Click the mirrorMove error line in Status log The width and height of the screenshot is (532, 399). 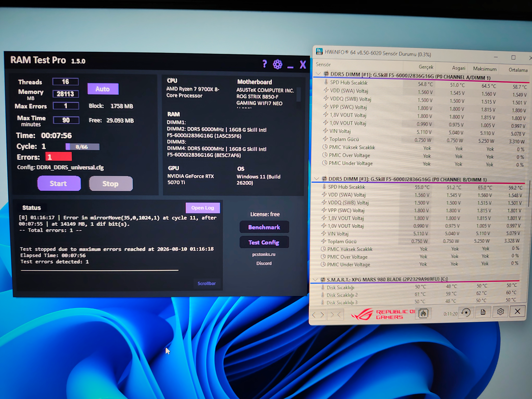coord(118,221)
